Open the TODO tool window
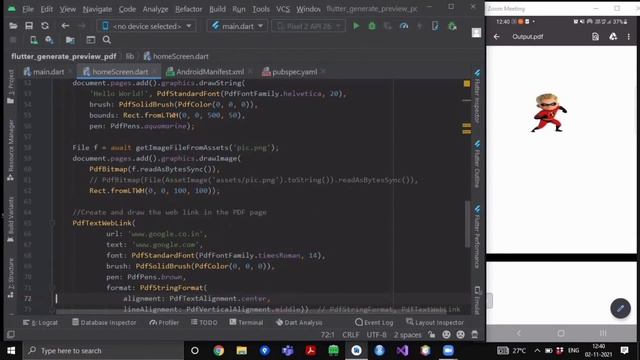The image size is (640, 360). pos(204,322)
